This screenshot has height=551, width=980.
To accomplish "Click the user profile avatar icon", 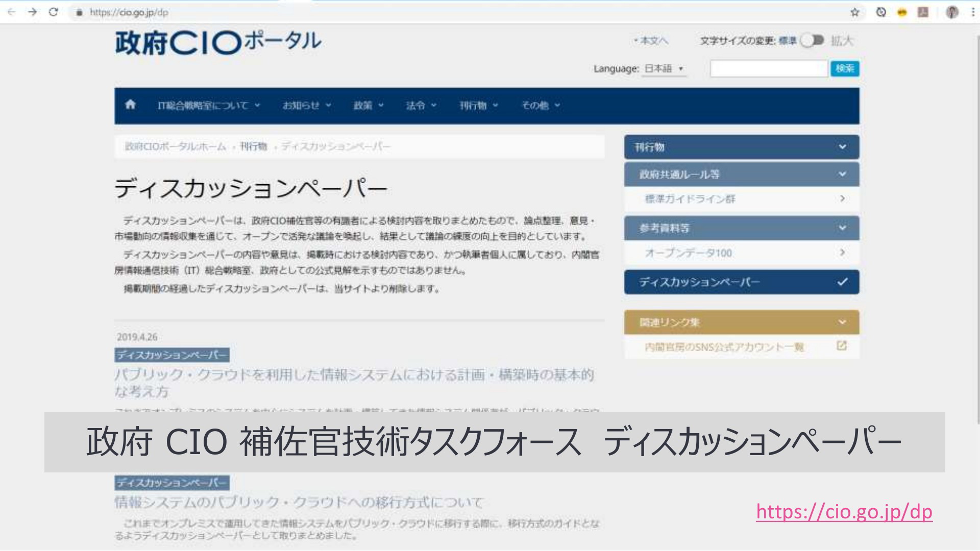I will coord(952,12).
